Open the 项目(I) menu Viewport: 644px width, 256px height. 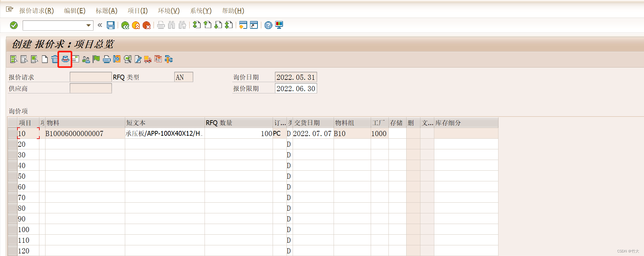point(137,11)
